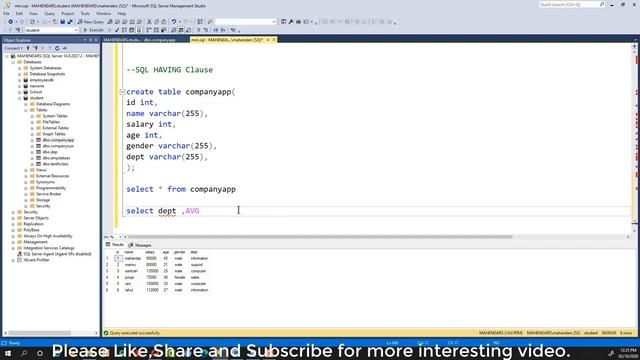Click the taskbar search icon
The height and width of the screenshot is (360, 640).
point(24,353)
